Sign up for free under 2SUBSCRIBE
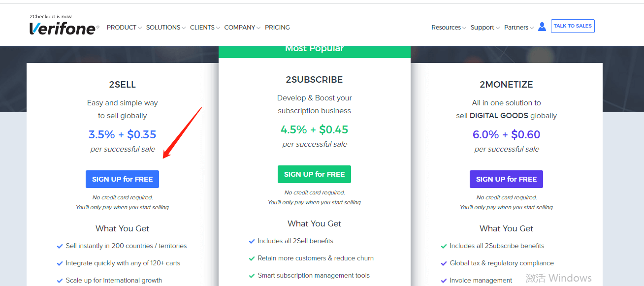This screenshot has height=286, width=644. (314, 174)
